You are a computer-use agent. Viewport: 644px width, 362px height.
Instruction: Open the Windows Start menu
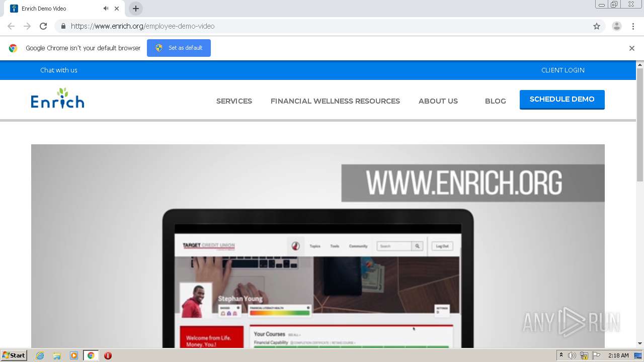click(14, 355)
